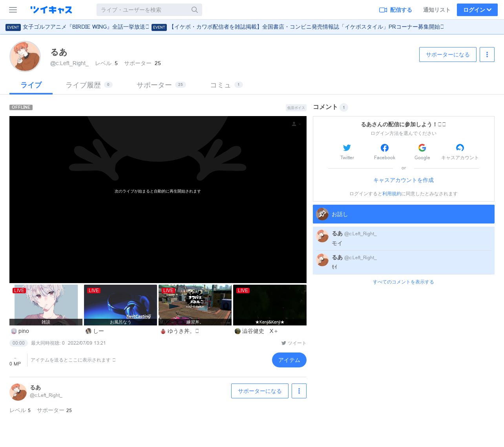Click るあ's avatar below the player
The height and width of the screenshot is (447, 504).
click(x=18, y=392)
